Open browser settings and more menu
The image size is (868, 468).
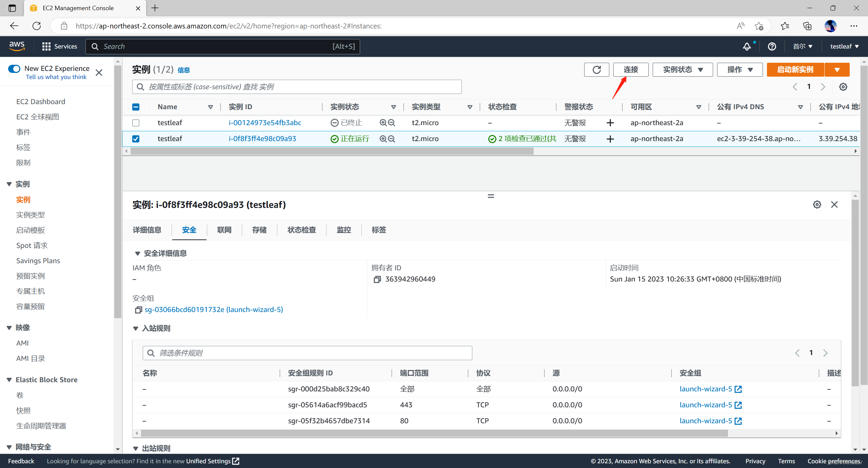click(x=854, y=26)
